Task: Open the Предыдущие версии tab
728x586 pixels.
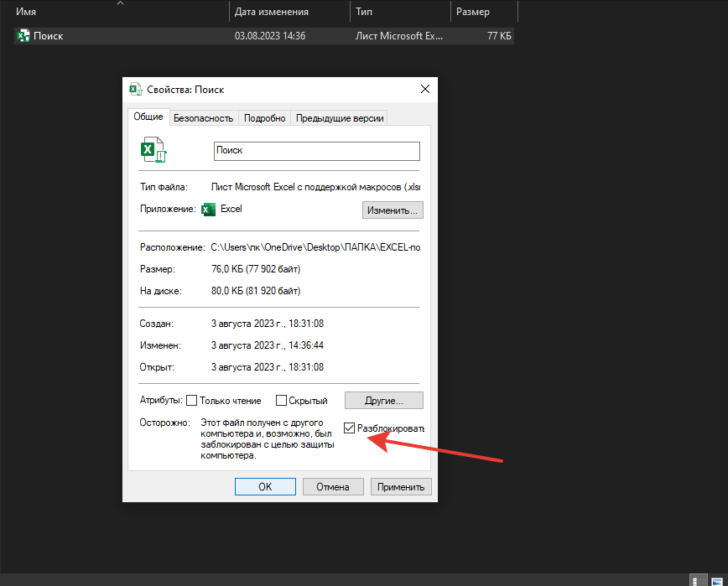Action: 340,118
